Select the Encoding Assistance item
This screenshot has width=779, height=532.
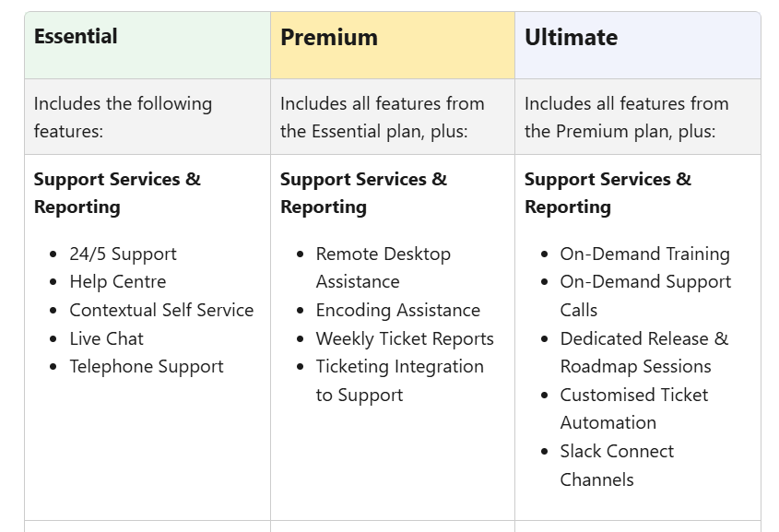tap(397, 310)
